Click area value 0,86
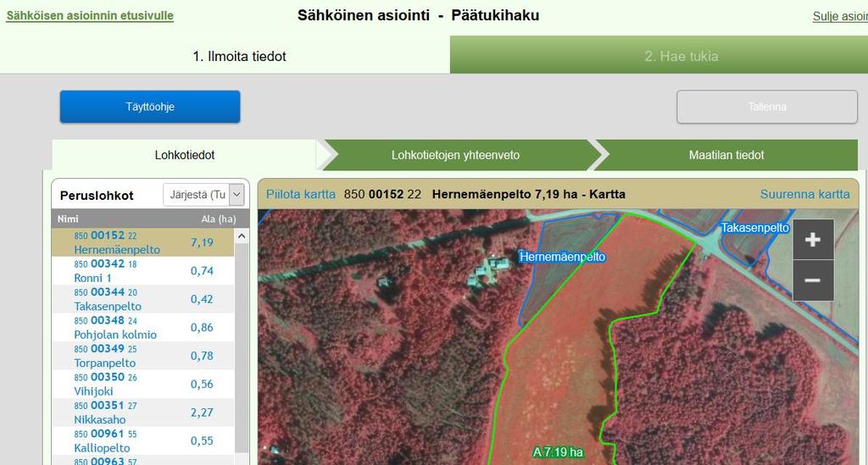The image size is (868, 465). click(x=202, y=327)
